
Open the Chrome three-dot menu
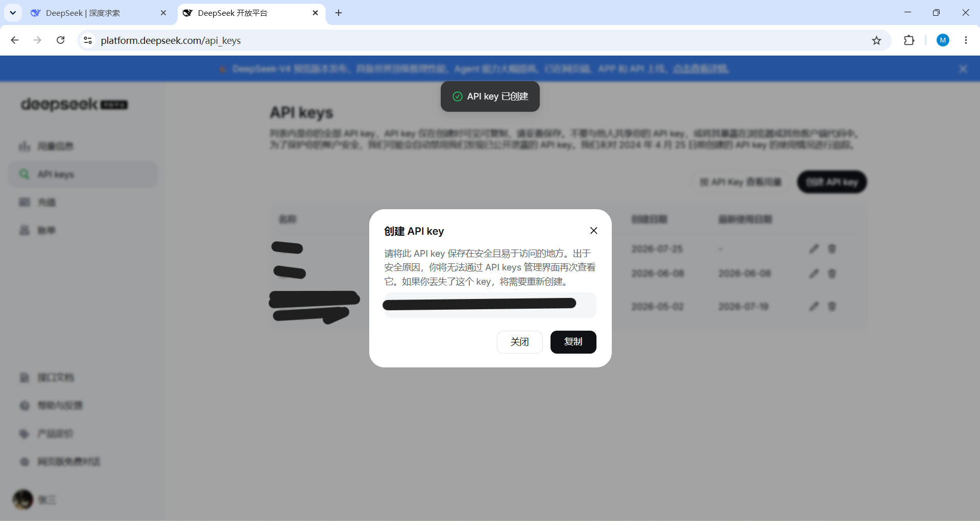[966, 40]
